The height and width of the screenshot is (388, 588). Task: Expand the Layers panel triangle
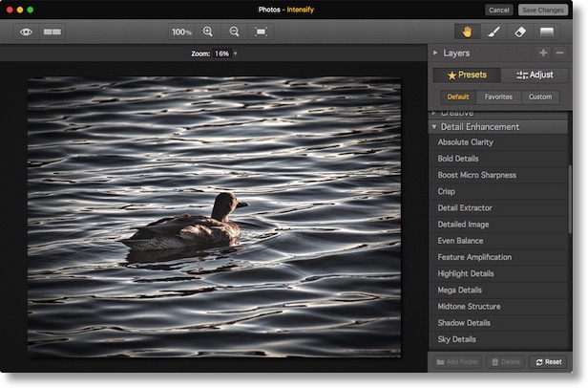click(x=435, y=54)
